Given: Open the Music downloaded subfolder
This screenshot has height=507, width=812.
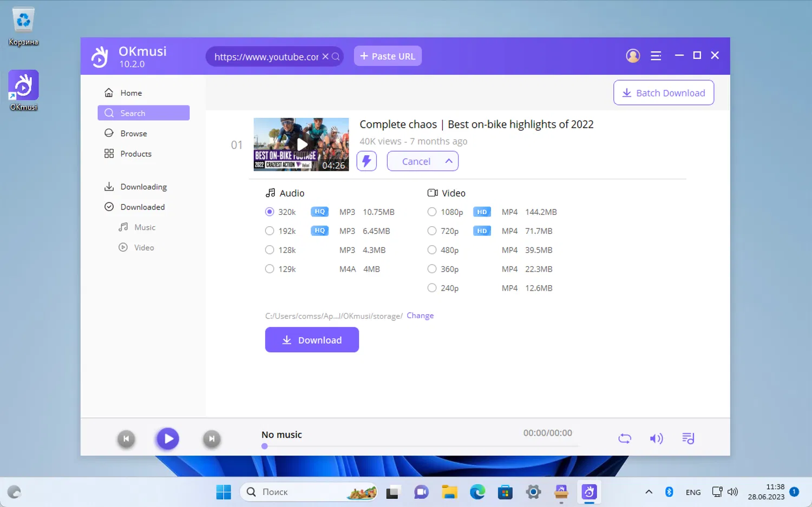Looking at the screenshot, I should click(x=143, y=227).
